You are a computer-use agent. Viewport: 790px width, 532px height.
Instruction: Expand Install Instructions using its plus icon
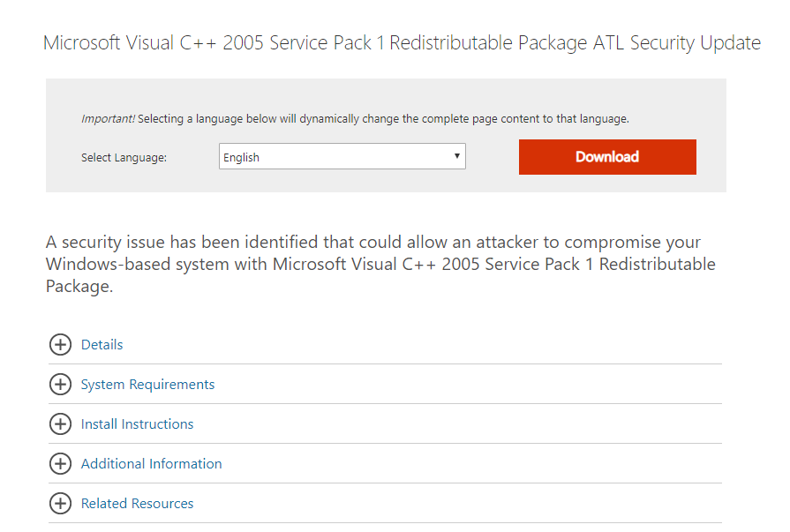pyautogui.click(x=60, y=424)
